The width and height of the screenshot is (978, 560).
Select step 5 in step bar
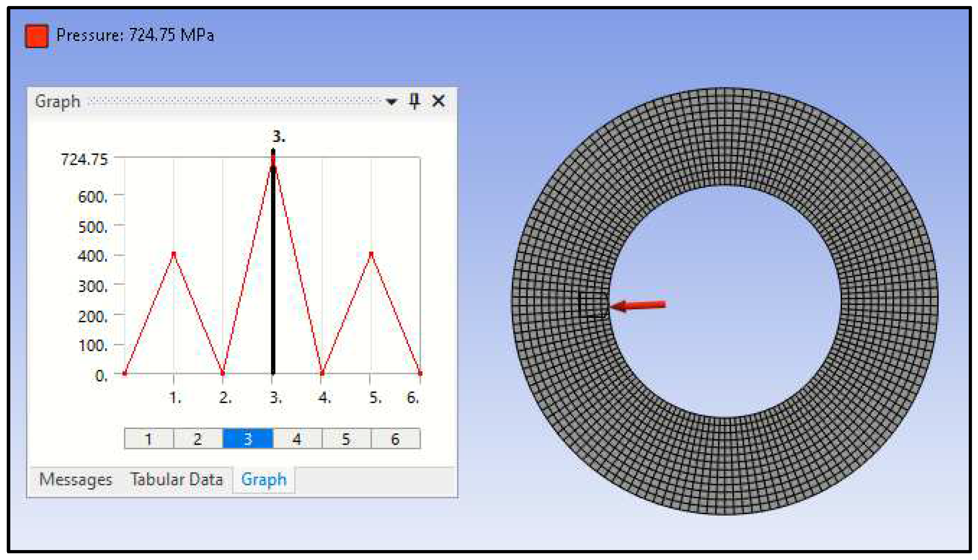tap(346, 439)
